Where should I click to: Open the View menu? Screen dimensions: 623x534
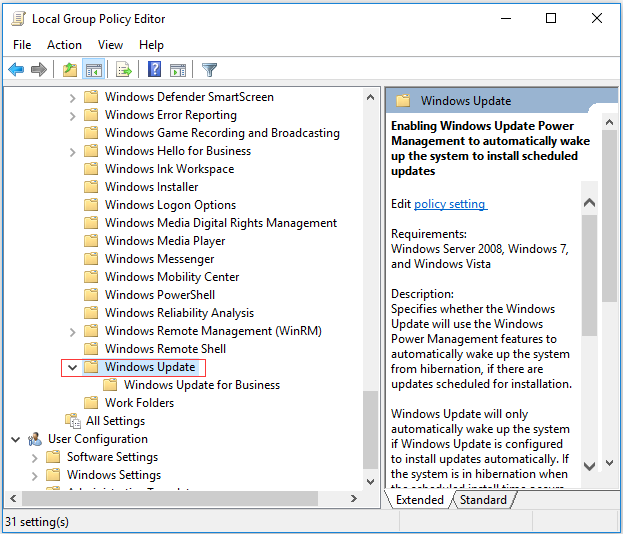(110, 45)
